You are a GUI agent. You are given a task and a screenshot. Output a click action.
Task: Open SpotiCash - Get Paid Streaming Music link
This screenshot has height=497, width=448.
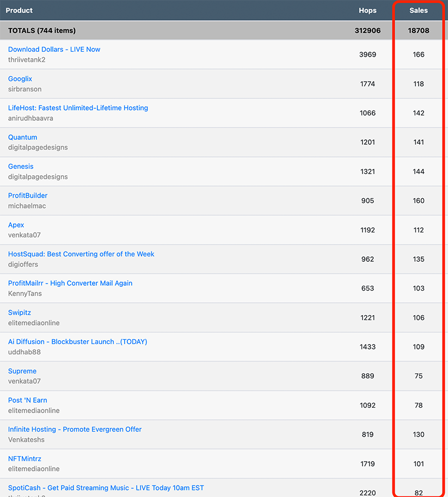106,488
